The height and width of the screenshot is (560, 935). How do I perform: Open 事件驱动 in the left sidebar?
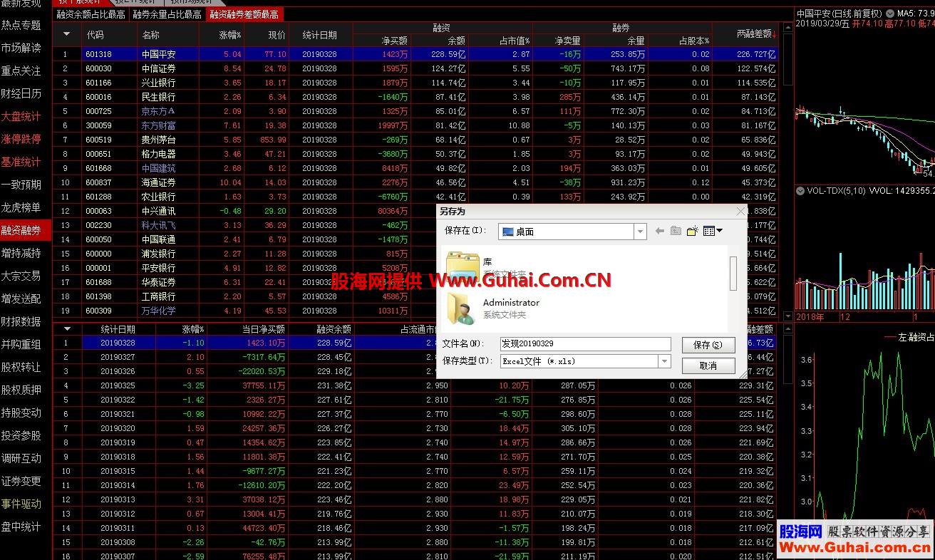tap(21, 504)
